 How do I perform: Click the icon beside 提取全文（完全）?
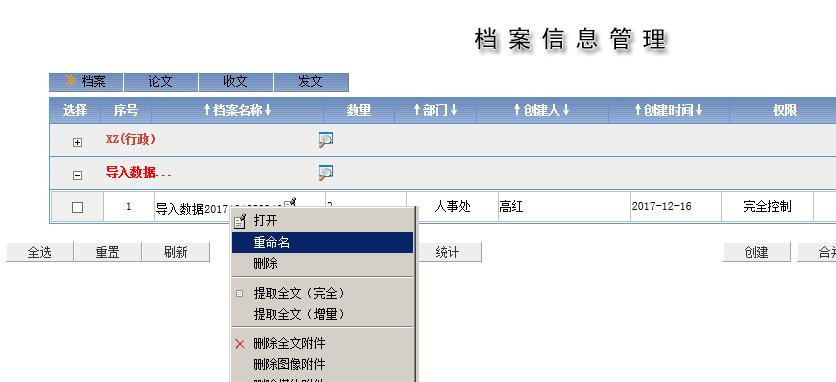point(239,293)
